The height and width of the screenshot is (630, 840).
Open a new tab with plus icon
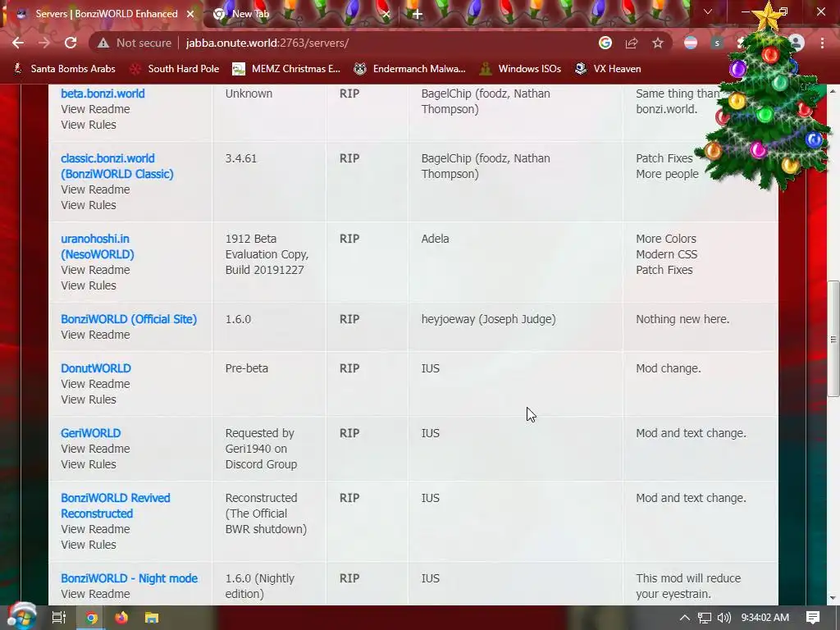(418, 15)
